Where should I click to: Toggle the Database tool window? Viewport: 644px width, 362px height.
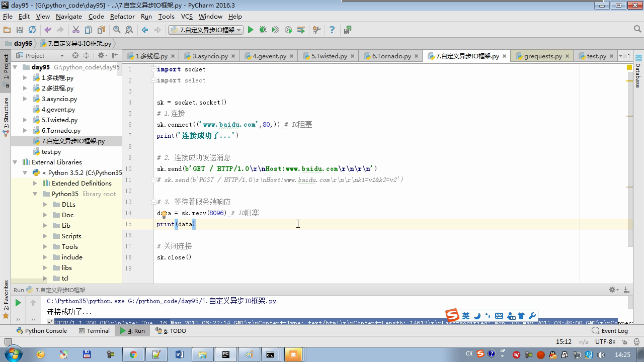(x=638, y=73)
